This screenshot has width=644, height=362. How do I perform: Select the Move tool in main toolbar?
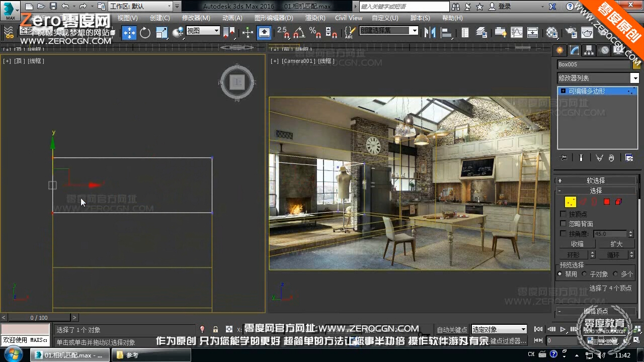click(129, 33)
